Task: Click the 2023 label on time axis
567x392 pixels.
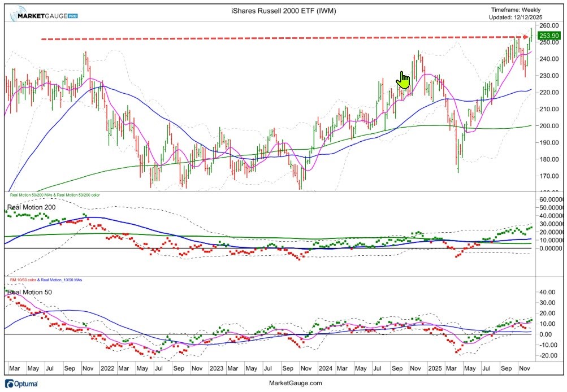Action: click(217, 367)
